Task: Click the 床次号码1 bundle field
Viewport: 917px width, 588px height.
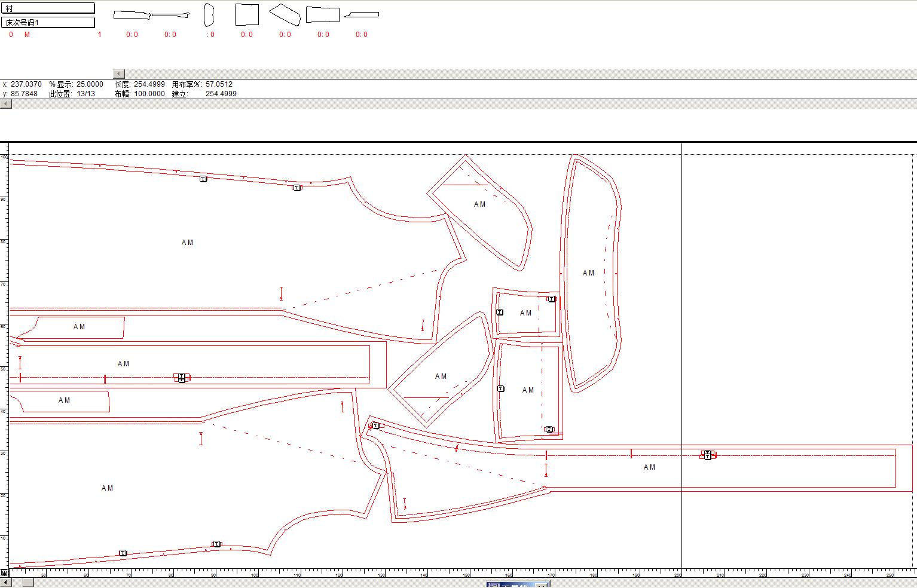Action: pos(48,23)
